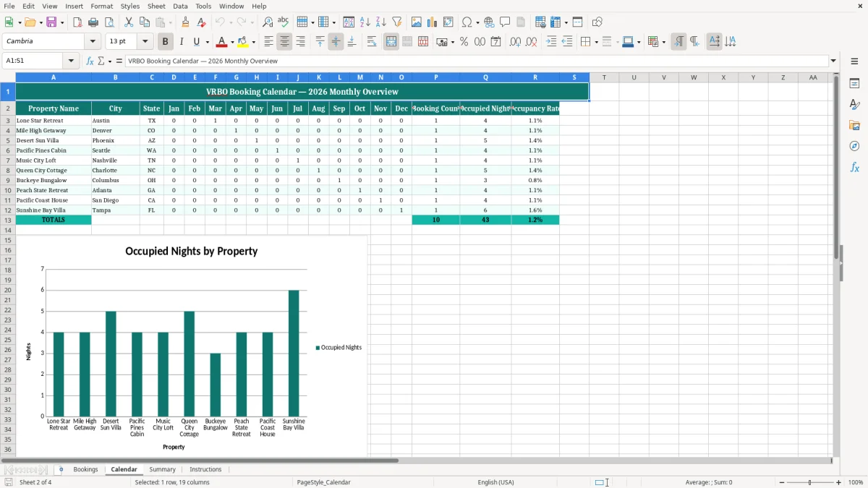Toggle Align Right button

click(300, 42)
